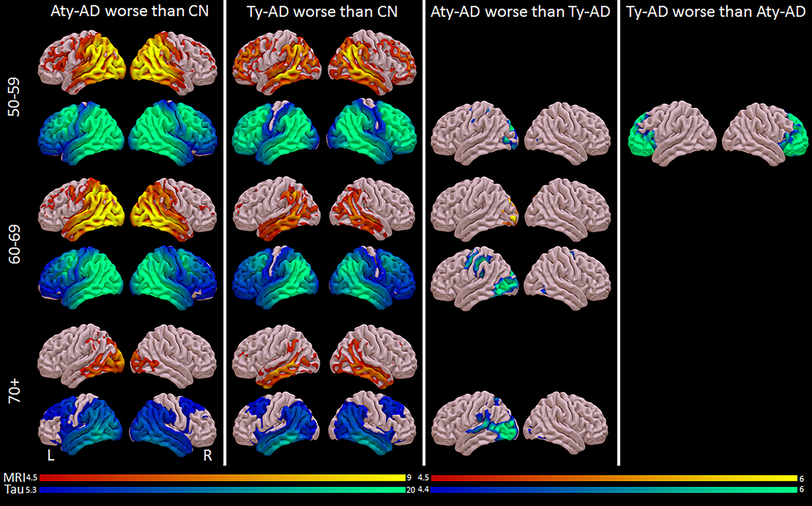Screen dimensions: 812x506
Task: Open right-hemisphere brain under 'Ty-AD worse than Aty-AD'
Action: [x=765, y=134]
